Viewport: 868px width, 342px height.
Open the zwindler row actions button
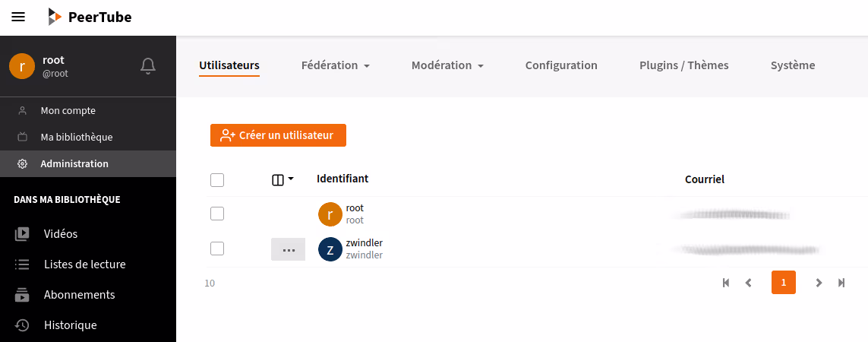(288, 249)
